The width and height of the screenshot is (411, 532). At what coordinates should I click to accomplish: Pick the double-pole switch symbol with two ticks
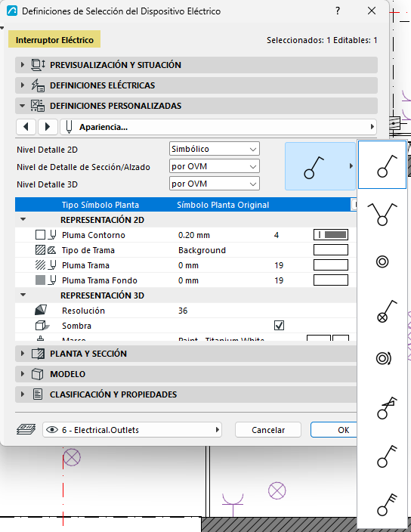(x=387, y=456)
